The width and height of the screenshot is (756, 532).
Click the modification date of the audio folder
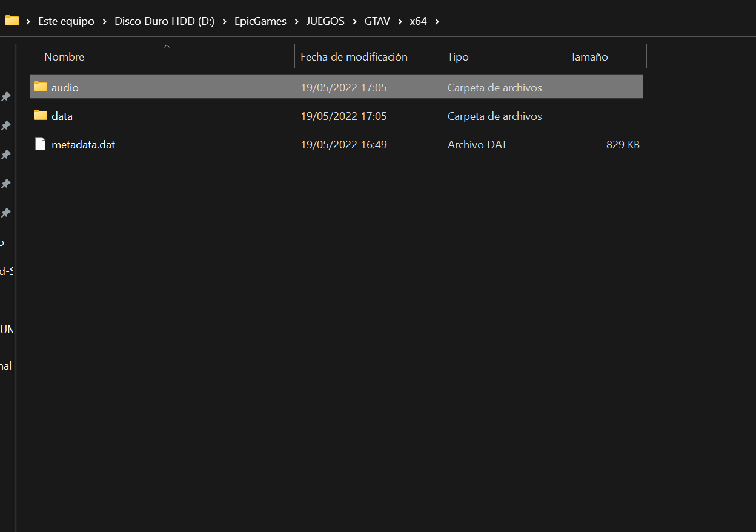(343, 87)
